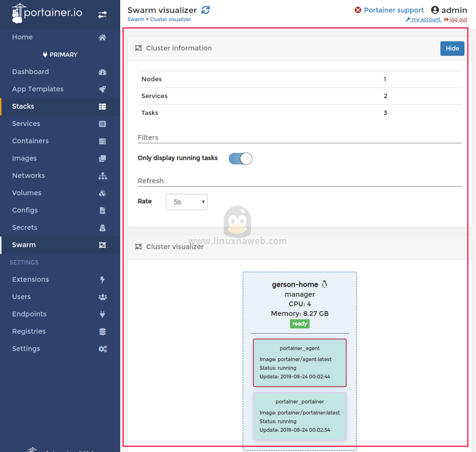Open Volumes in the sidebar

[x=60, y=193]
